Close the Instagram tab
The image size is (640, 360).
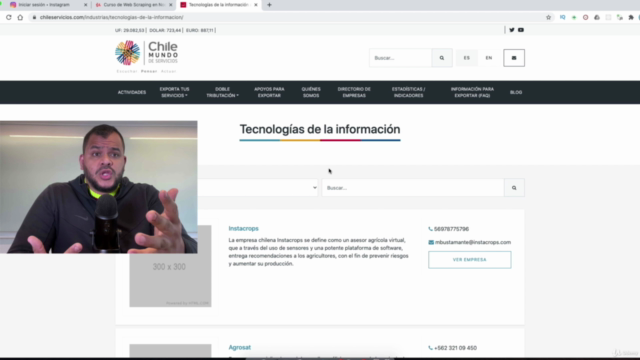coord(85,5)
